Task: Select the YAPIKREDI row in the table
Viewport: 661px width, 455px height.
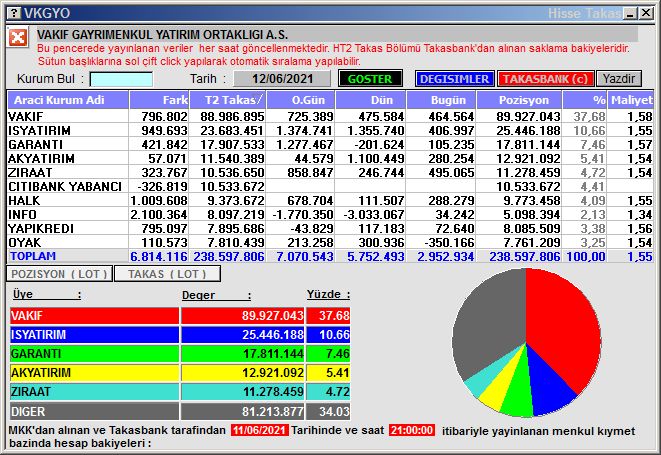Action: click(330, 229)
